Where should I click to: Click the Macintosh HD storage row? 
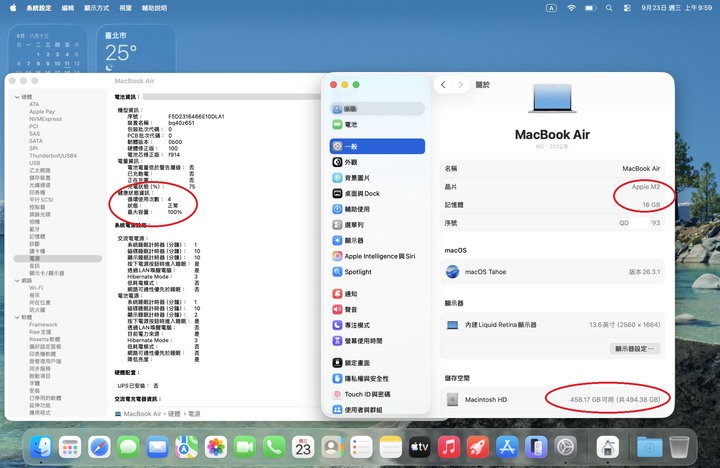552,399
